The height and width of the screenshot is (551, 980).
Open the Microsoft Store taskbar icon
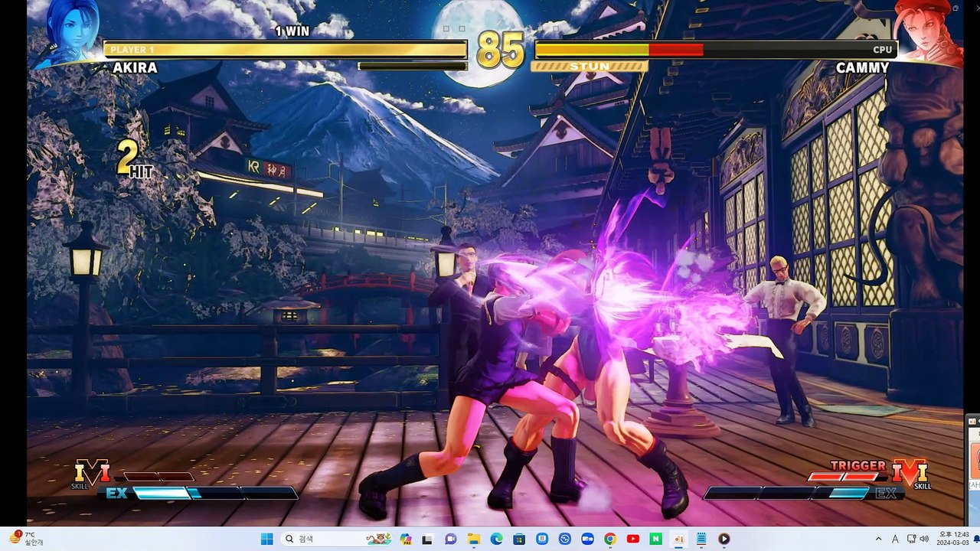[x=519, y=539]
